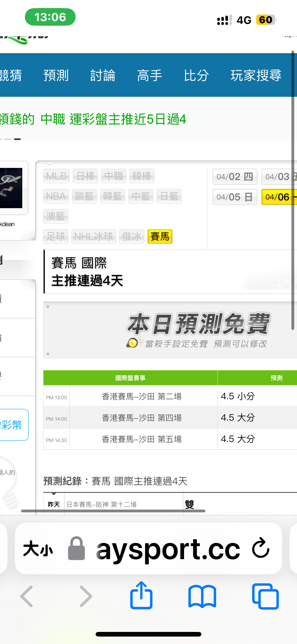This screenshot has height=644, width=297.
Task: Select the MLB league filter
Action: click(56, 176)
